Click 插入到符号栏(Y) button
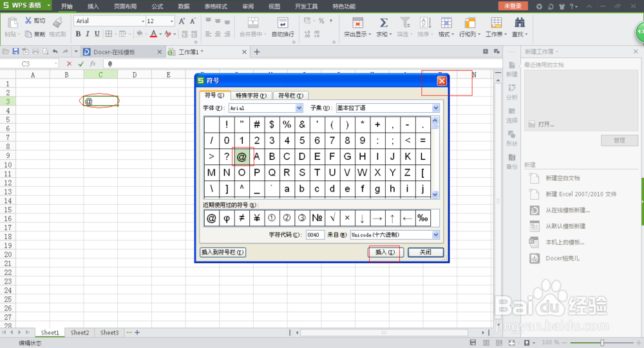 click(x=223, y=252)
